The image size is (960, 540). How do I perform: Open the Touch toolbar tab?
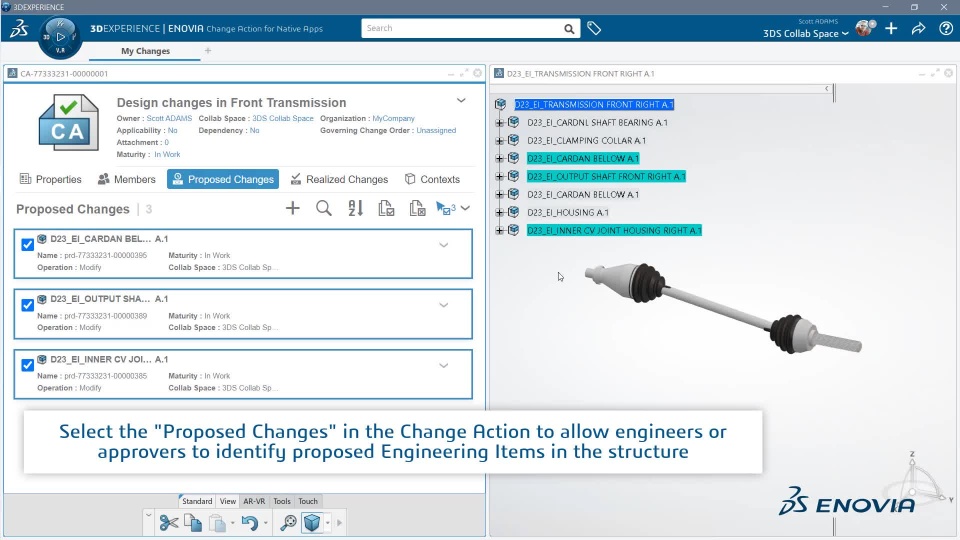(x=308, y=501)
